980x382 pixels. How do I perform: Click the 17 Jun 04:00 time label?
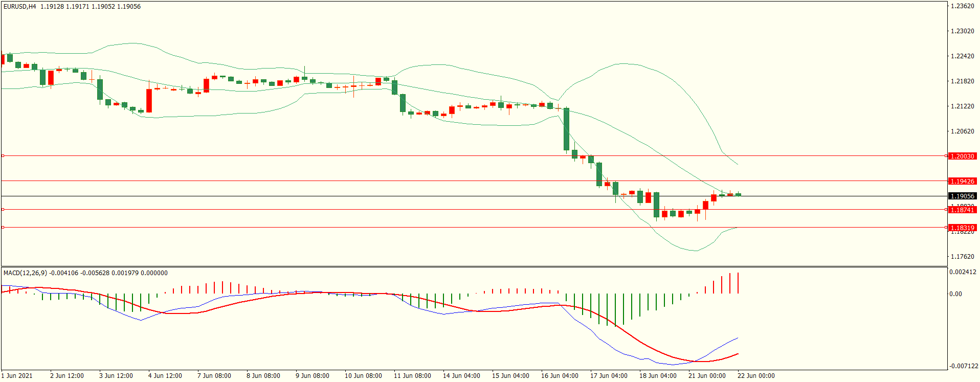(x=609, y=376)
